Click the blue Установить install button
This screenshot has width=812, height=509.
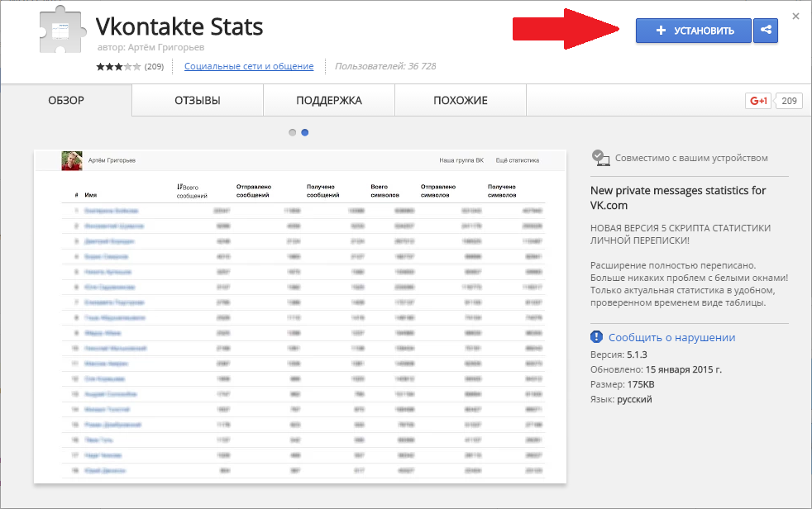693,31
